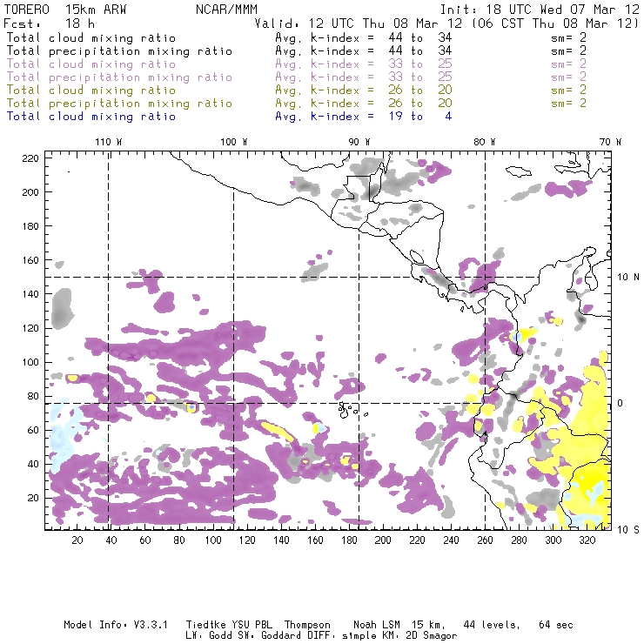644x644 pixels.
Task: Select the "80 W" longitude label
Action: [484, 142]
